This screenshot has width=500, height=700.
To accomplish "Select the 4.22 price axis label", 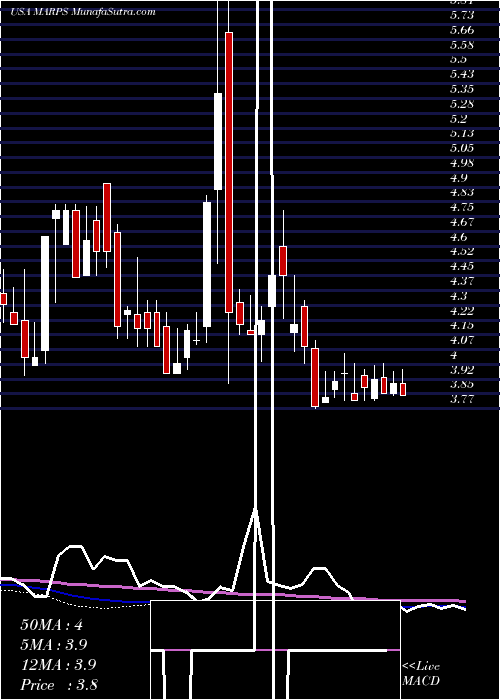I will [462, 311].
